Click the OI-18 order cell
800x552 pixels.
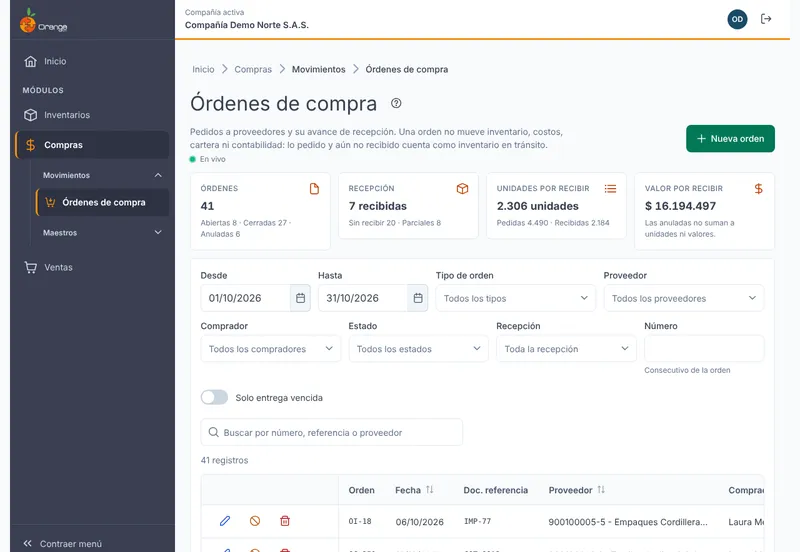(360, 521)
